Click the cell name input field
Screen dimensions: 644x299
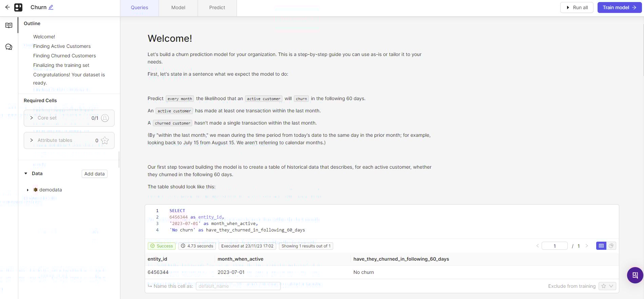(238, 286)
